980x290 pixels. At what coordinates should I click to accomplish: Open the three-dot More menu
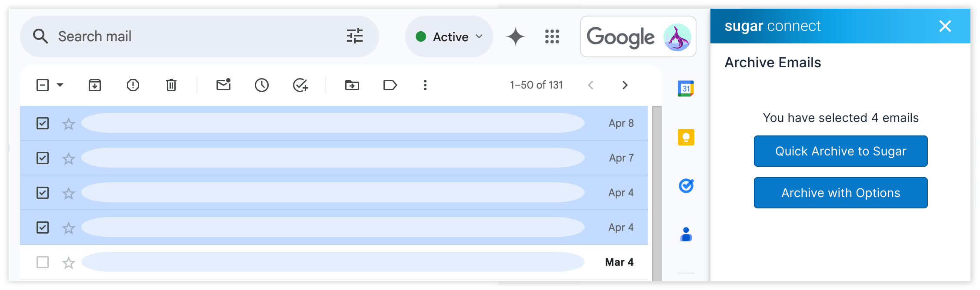pos(425,85)
